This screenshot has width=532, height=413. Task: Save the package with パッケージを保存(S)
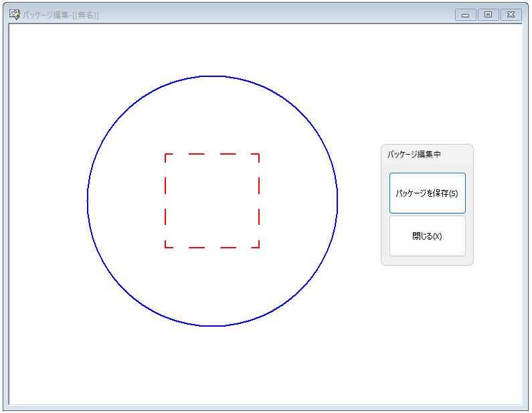click(x=427, y=193)
